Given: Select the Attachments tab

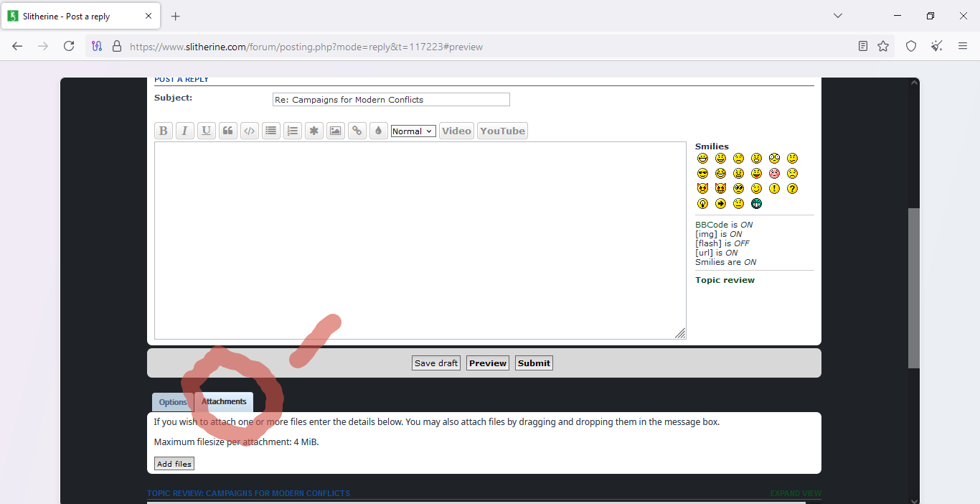Looking at the screenshot, I should (224, 402).
